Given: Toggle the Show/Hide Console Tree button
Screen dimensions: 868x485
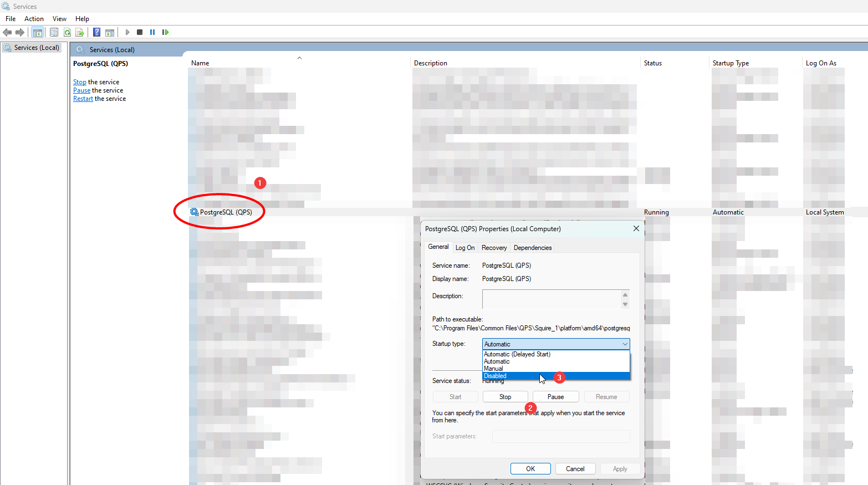Looking at the screenshot, I should point(38,32).
